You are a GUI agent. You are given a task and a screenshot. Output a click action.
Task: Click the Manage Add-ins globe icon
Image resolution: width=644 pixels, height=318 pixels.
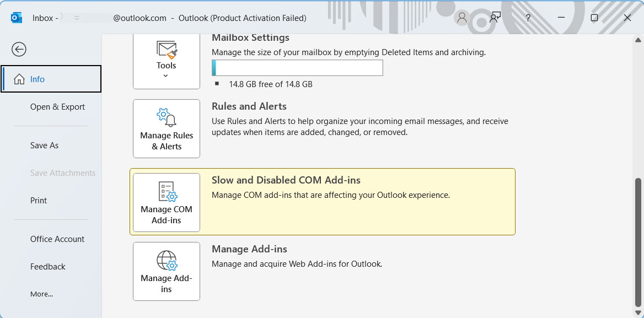coord(166,261)
